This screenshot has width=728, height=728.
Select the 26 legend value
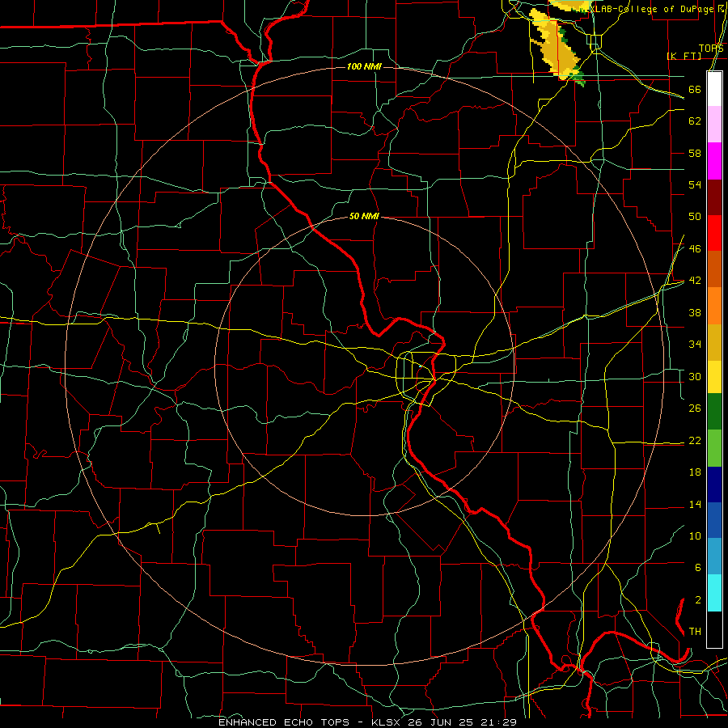(x=695, y=408)
